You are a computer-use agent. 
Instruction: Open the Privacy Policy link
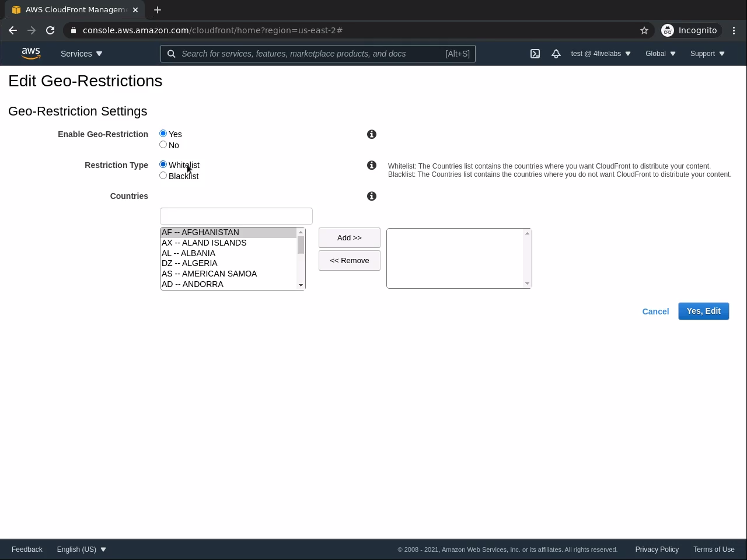coord(657,549)
